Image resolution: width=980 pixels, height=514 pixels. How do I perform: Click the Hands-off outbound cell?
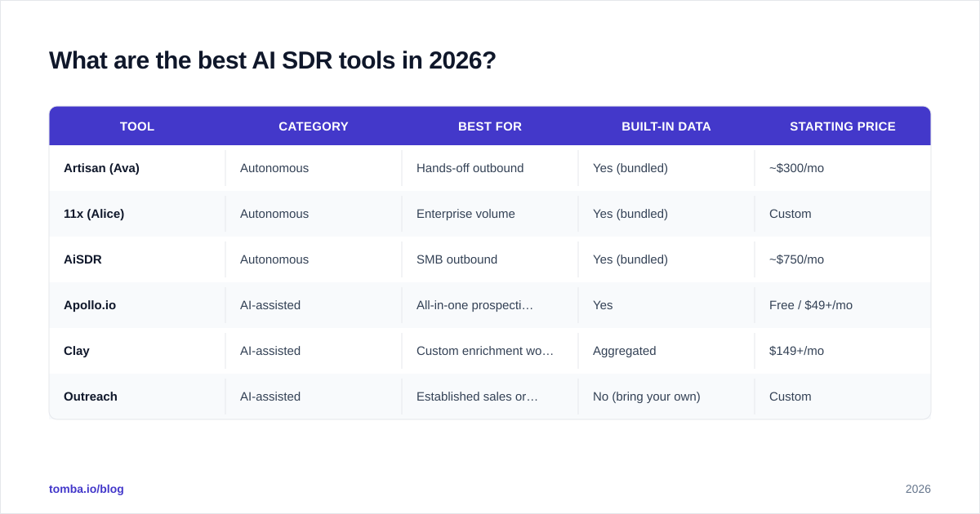click(470, 168)
